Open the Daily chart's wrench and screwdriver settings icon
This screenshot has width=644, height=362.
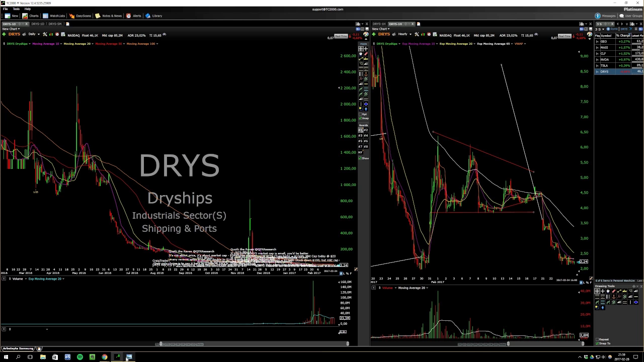45,34
